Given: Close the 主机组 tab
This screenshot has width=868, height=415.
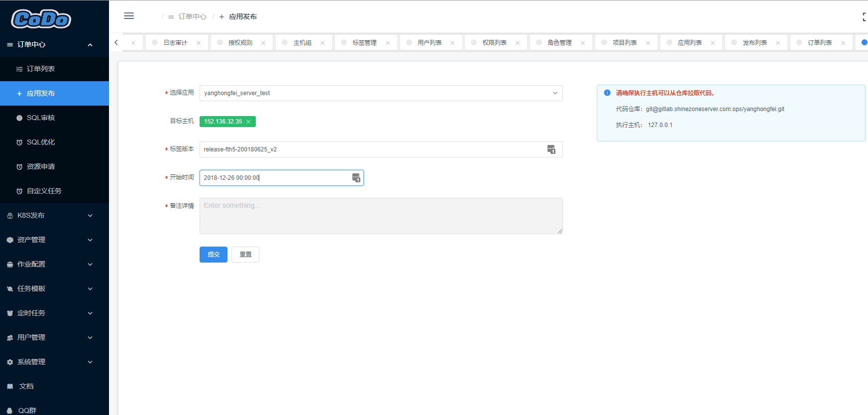Looking at the screenshot, I should pos(323,43).
